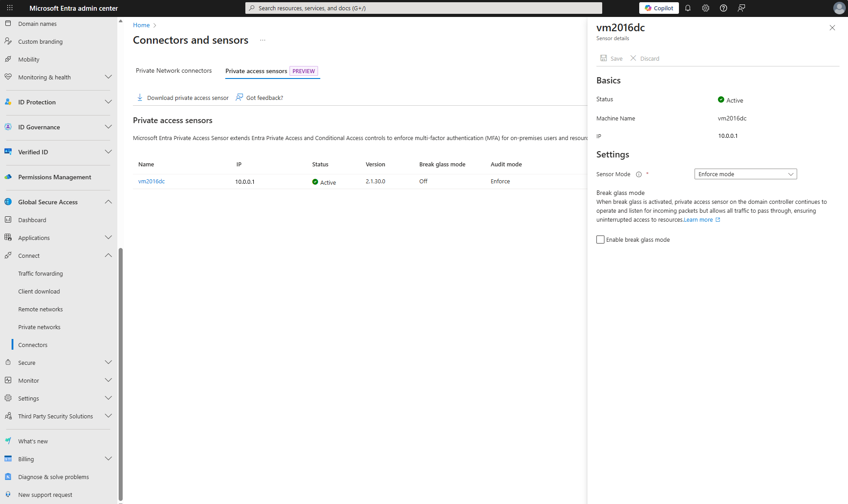Click Download private access sensor

pos(182,98)
